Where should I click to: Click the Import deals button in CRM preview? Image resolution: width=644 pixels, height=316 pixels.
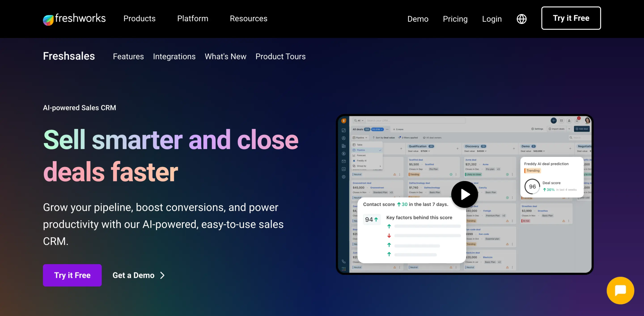tap(556, 129)
